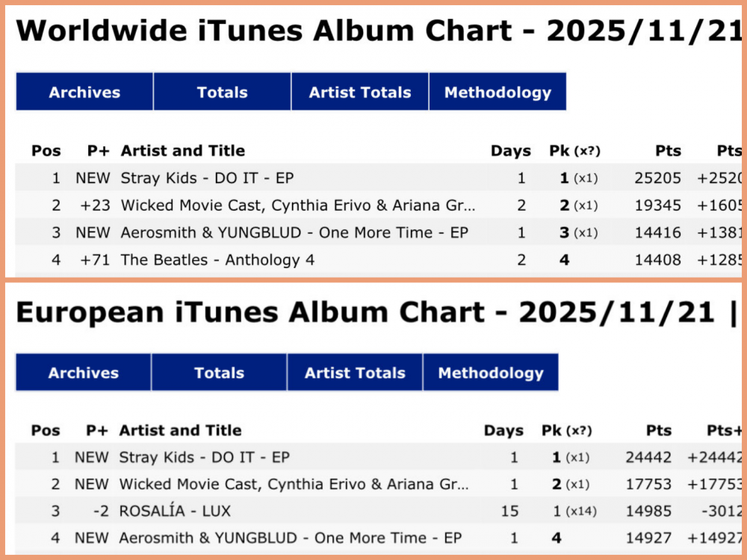Screen dimensions: 747x560
Task: Select Artist Totals under European chart
Action: tap(355, 373)
